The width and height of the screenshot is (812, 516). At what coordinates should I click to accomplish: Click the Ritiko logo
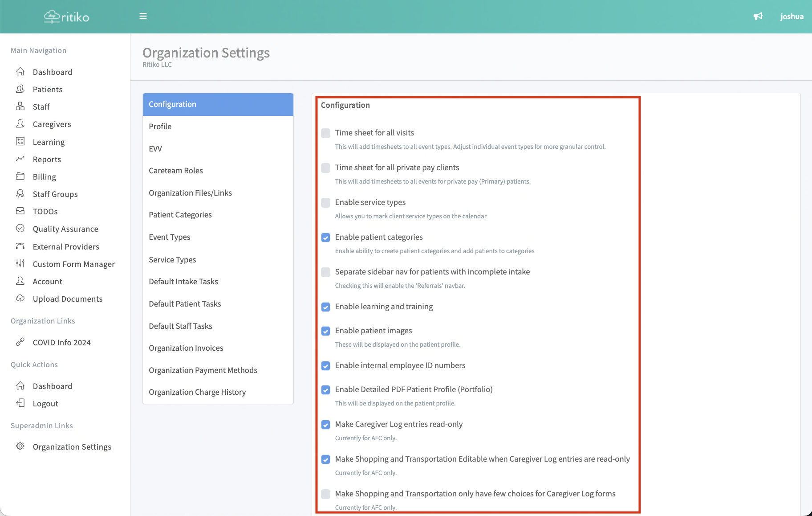(x=67, y=17)
